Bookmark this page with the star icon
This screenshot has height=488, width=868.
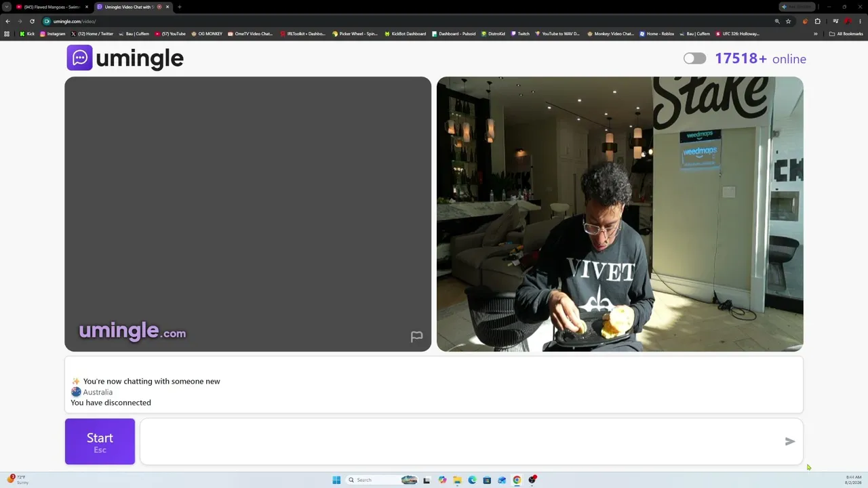click(788, 21)
